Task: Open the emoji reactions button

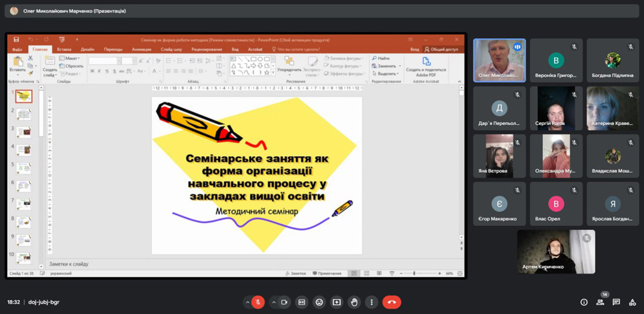Action: (x=319, y=302)
